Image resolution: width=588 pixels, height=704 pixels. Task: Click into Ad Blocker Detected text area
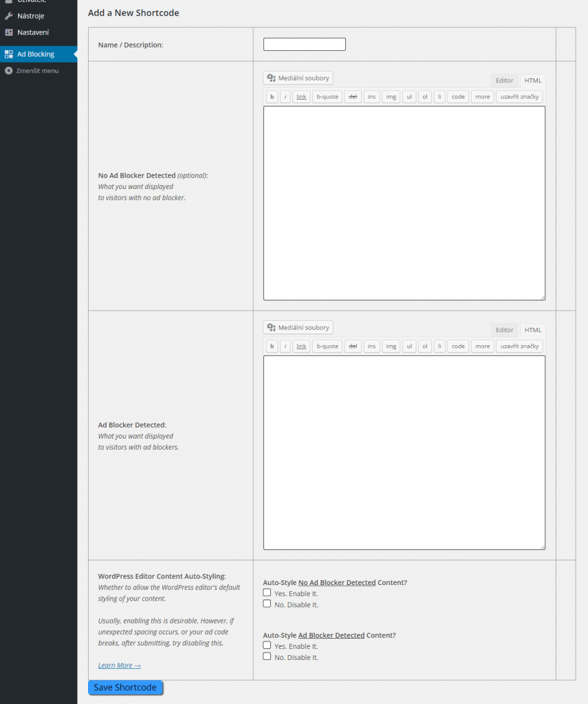tap(404, 452)
